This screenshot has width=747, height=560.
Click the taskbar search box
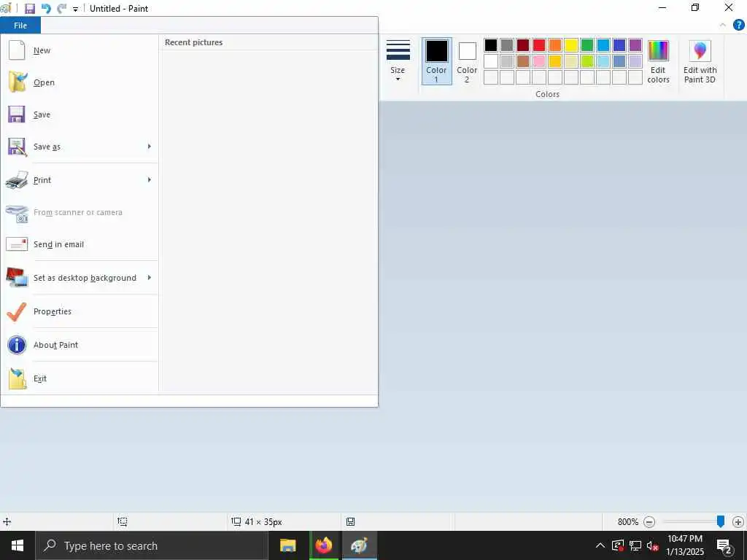[152, 545]
